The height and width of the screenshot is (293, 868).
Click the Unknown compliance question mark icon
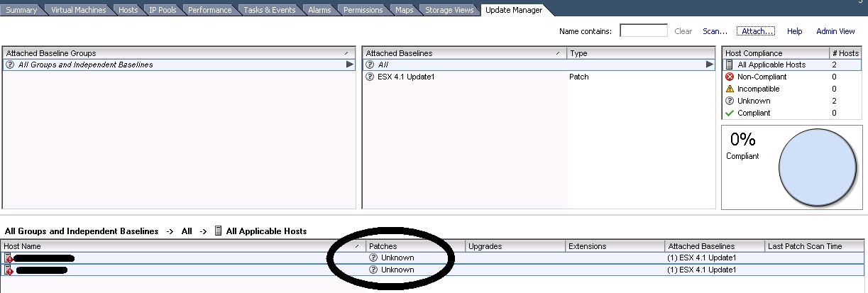pos(730,101)
